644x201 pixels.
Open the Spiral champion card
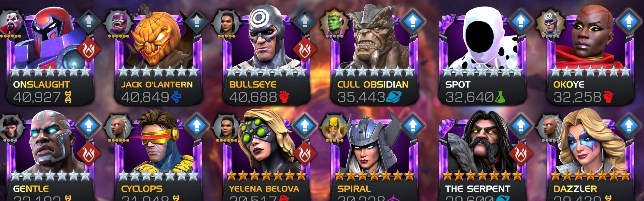point(374,156)
